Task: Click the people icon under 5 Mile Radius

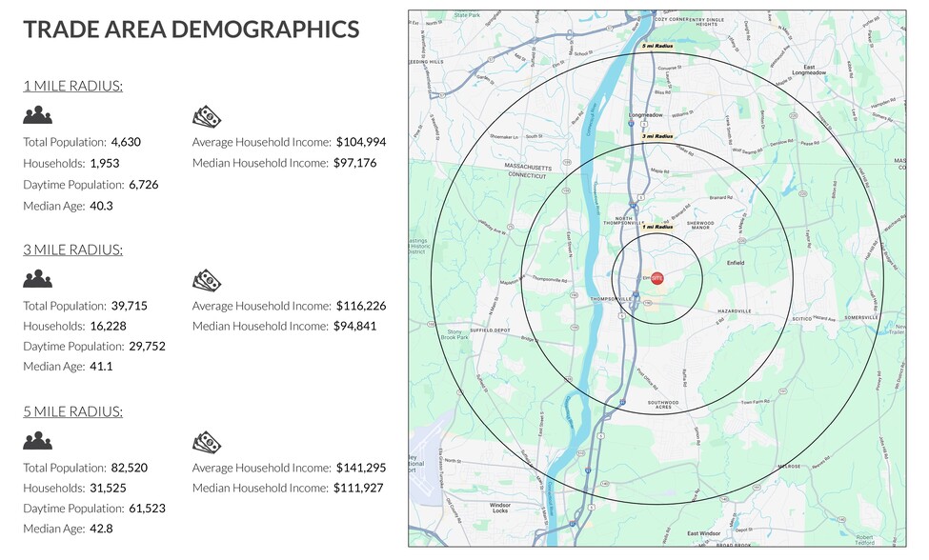Action: pos(37,441)
